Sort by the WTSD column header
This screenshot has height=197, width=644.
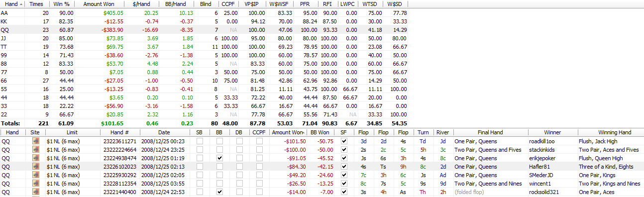(369, 4)
